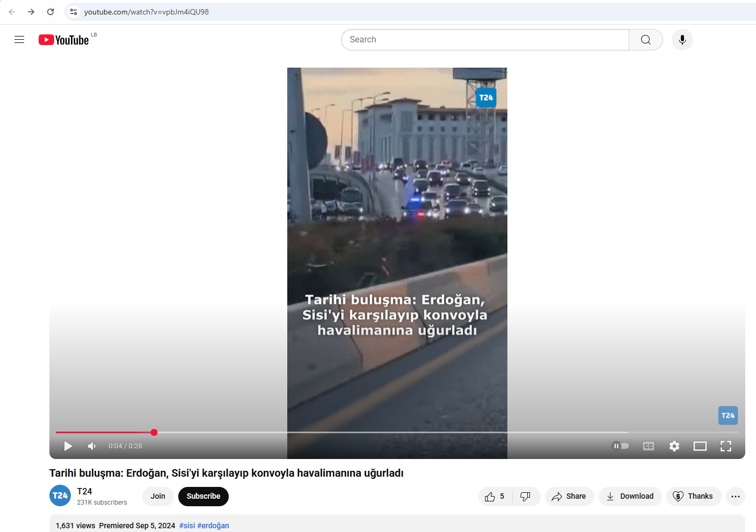This screenshot has width=756, height=532.
Task: Mute the video volume
Action: coord(92,446)
